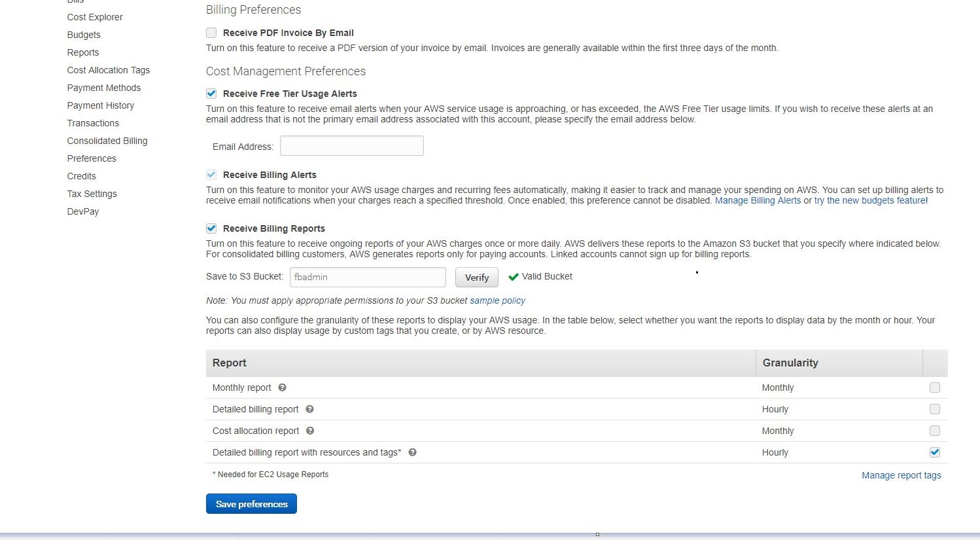Select Preferences in the sidebar
This screenshot has width=980, height=540.
click(92, 158)
